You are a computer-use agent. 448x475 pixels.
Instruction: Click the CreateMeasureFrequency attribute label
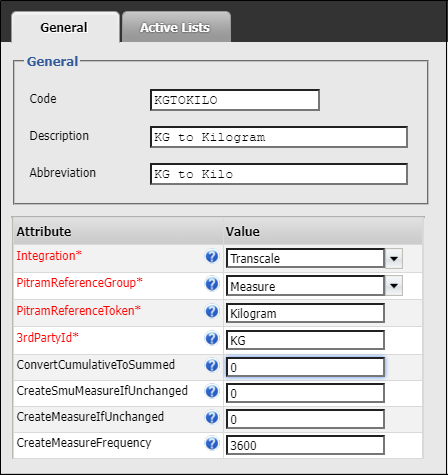[84, 442]
